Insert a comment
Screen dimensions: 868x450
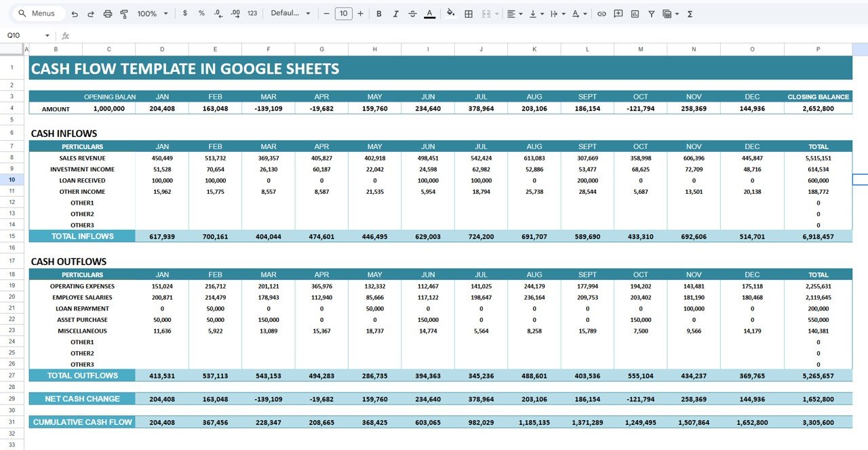point(618,13)
